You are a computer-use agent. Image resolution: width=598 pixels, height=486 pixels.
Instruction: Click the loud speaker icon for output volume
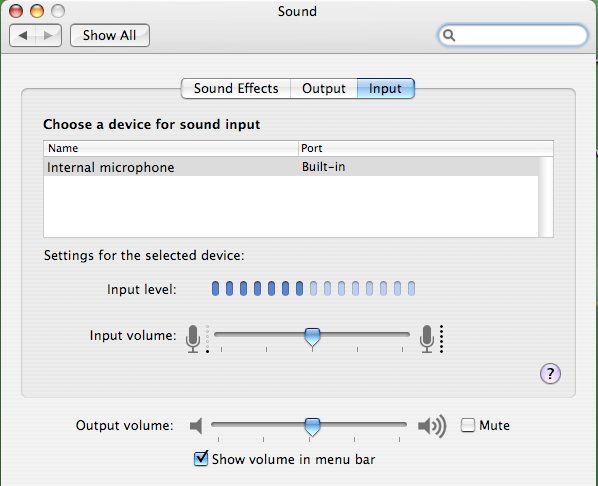pyautogui.click(x=432, y=426)
